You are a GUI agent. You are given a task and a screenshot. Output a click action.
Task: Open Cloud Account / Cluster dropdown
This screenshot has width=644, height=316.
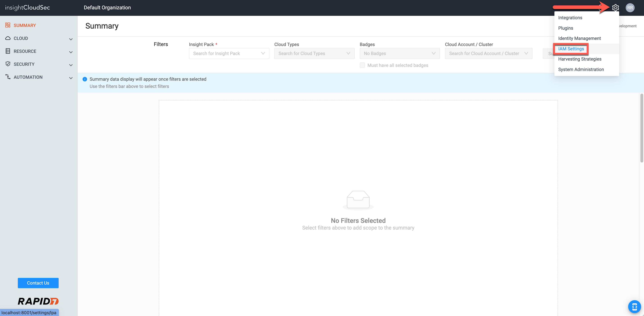tap(488, 53)
